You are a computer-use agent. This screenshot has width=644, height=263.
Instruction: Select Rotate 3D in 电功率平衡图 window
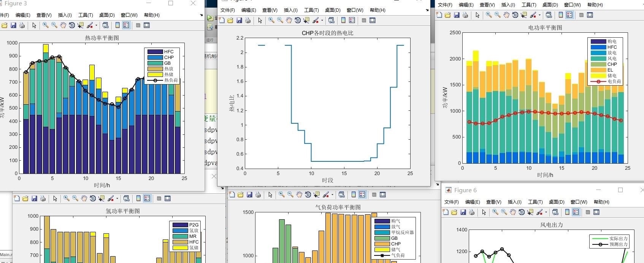(x=515, y=15)
